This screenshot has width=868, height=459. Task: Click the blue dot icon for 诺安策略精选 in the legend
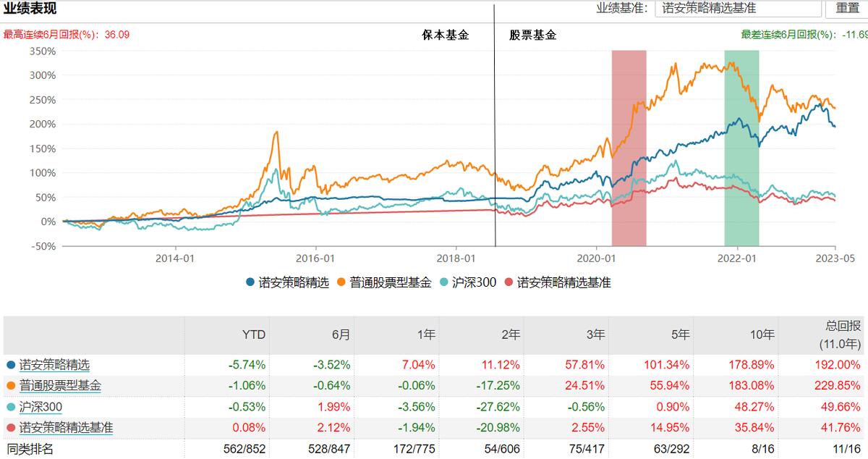click(x=250, y=282)
